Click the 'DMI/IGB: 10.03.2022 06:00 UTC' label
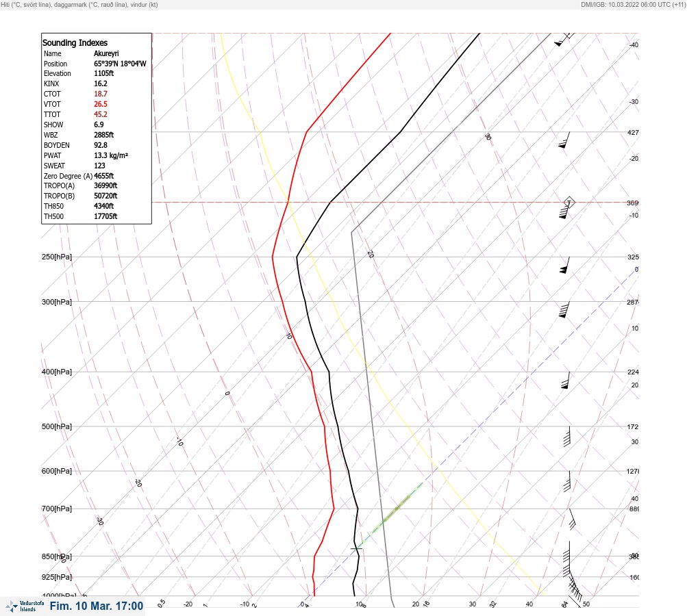Screen dimensions: 687x616 [x=625, y=4]
